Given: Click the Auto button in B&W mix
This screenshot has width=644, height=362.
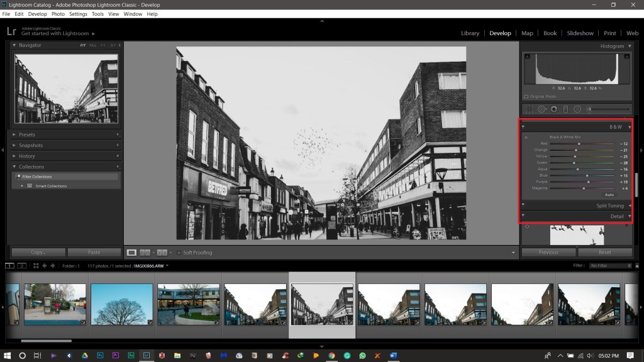Looking at the screenshot, I should (x=609, y=195).
